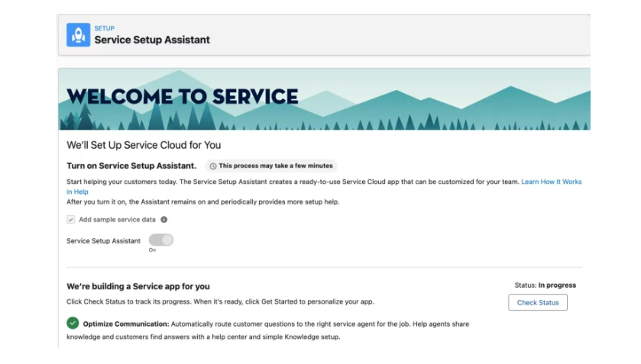Click the info icon beside Add sample service data
The image size is (641, 364).
[x=164, y=219]
